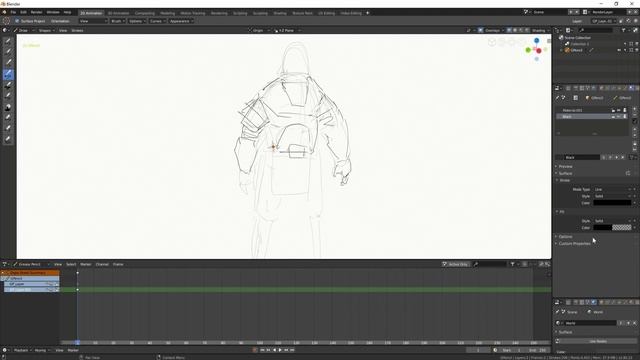The image size is (640, 360).
Task: Toggle auto keying record button
Action: (x=255, y=350)
